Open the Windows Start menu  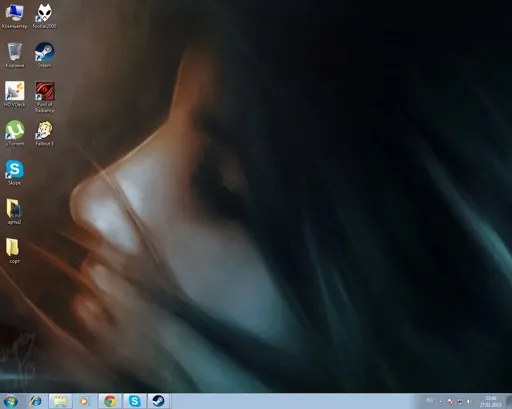tap(10, 401)
